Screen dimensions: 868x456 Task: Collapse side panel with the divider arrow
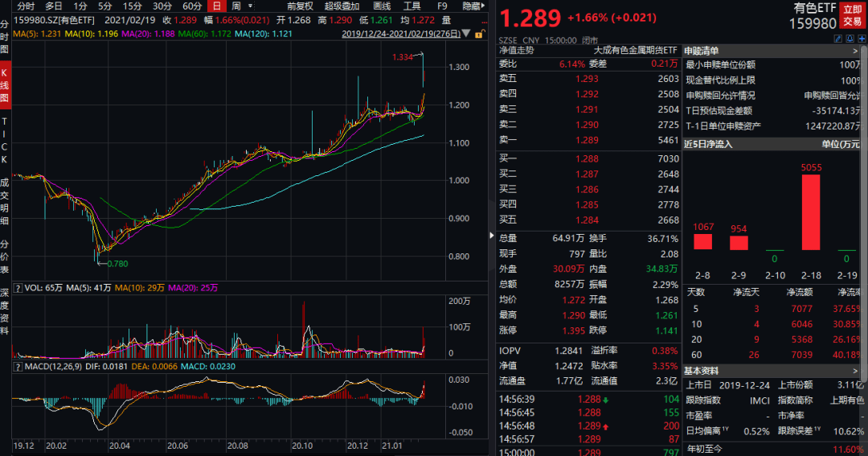pyautogui.click(x=491, y=236)
